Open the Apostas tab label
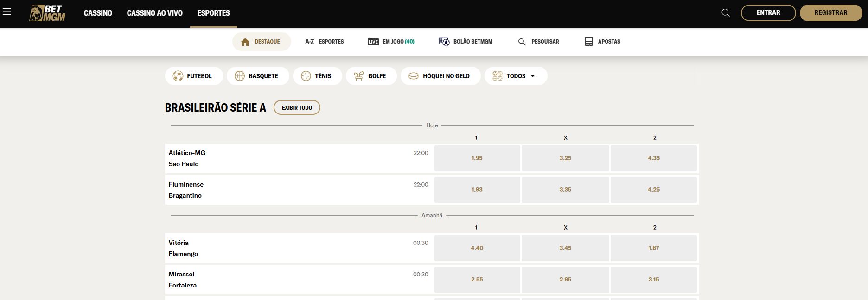The width and height of the screenshot is (868, 300). coord(609,42)
